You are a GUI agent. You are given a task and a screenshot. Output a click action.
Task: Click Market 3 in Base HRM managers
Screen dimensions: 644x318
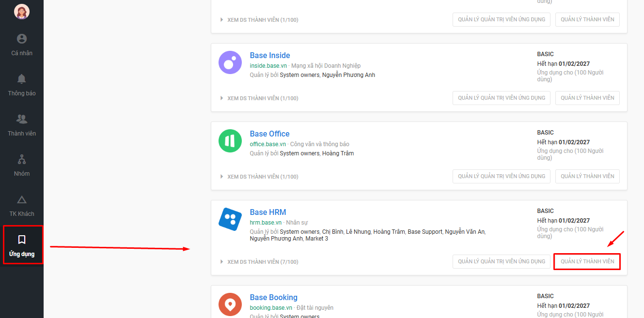click(316, 239)
